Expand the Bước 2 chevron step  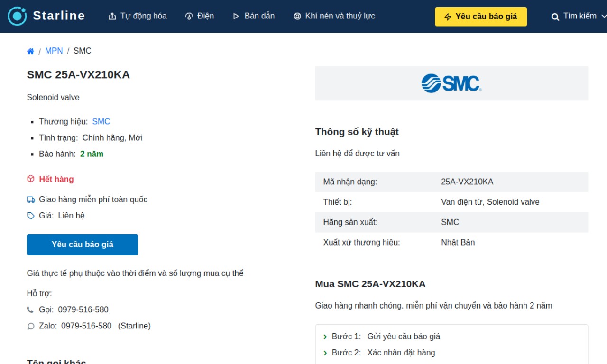point(325,353)
